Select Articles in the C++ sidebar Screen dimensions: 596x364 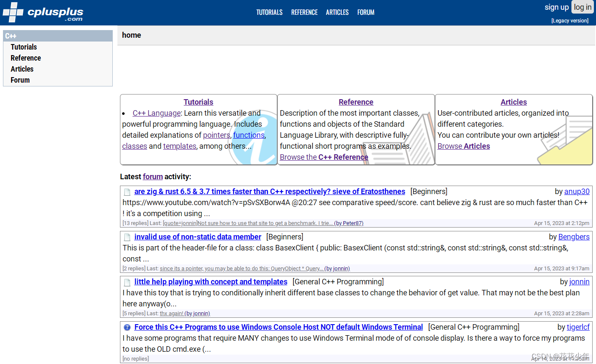tap(22, 69)
